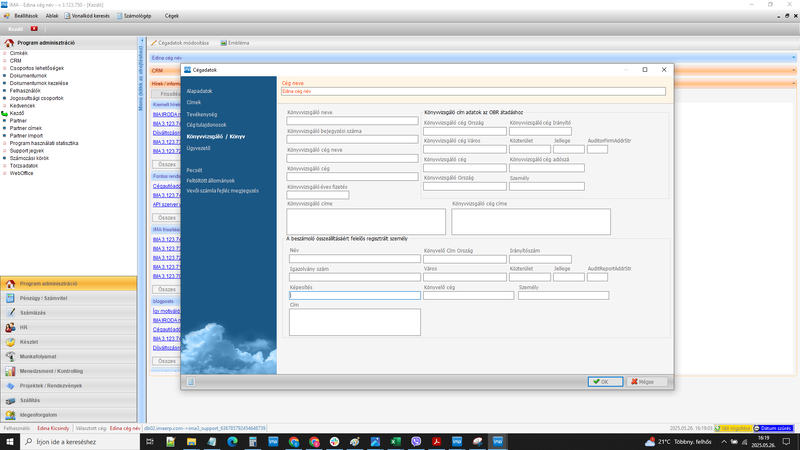Open Adobe Acrobat from the taskbar

tap(436, 441)
